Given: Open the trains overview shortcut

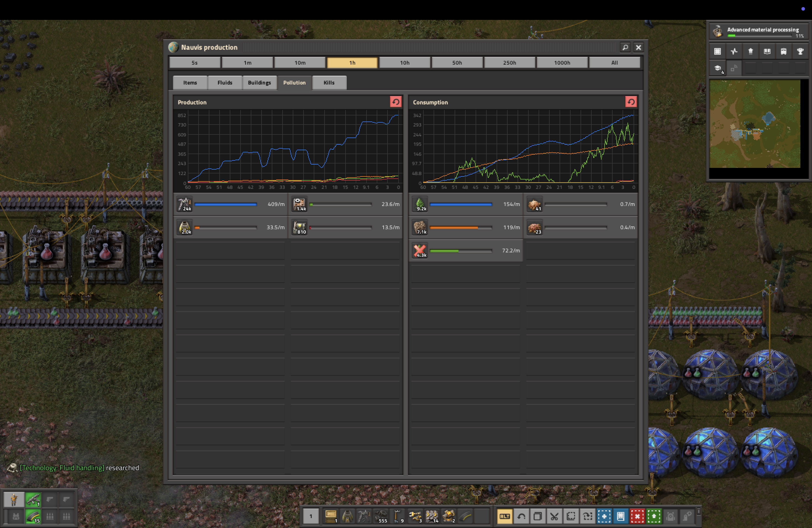Looking at the screenshot, I should click(x=783, y=52).
